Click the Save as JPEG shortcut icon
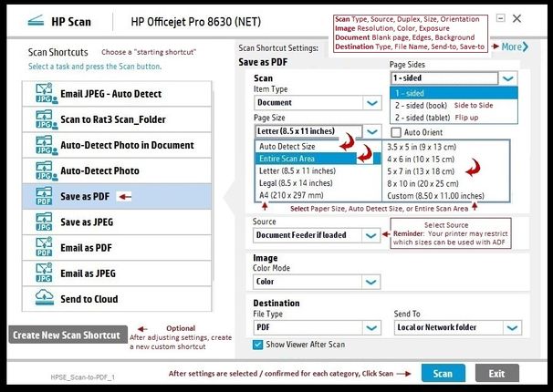553x392 pixels. pos(44,222)
